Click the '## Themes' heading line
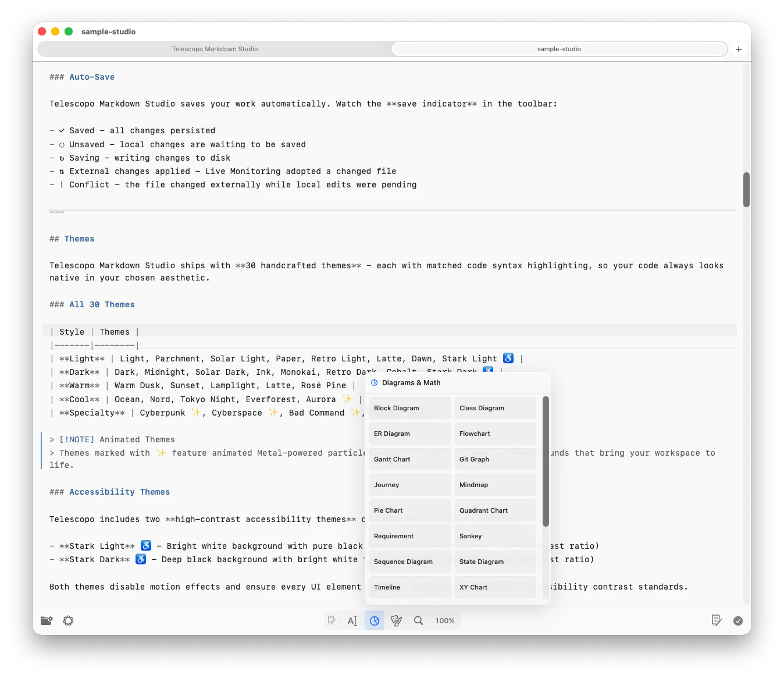 pyautogui.click(x=72, y=239)
